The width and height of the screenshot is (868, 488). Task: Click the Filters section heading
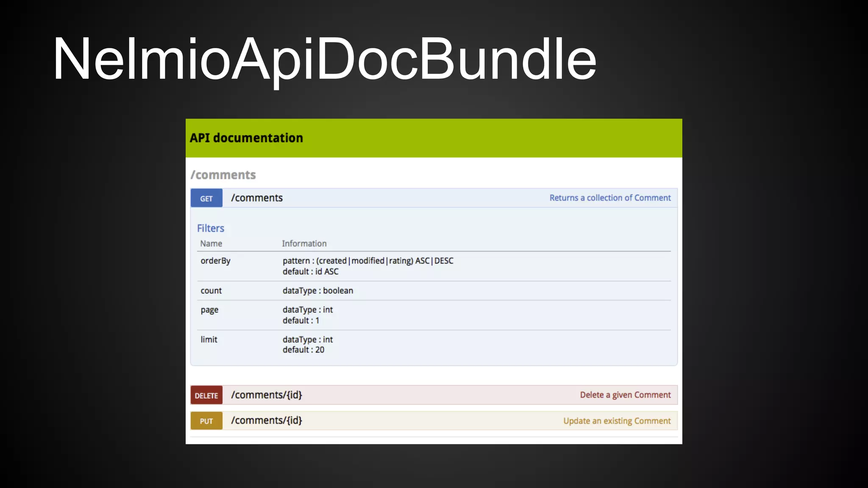(211, 228)
